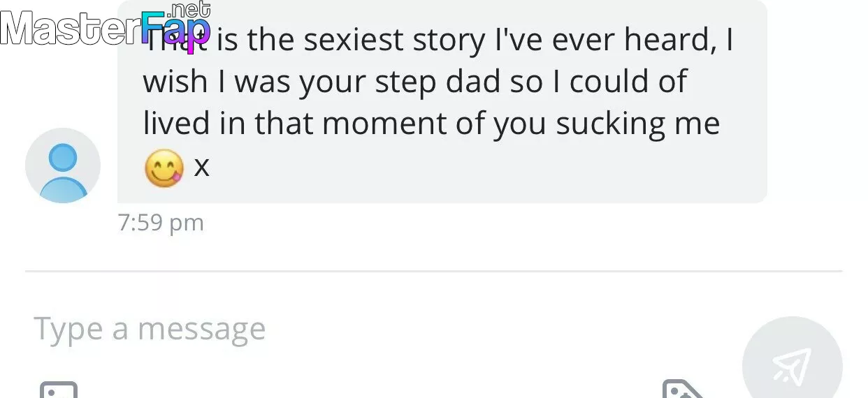Image resolution: width=868 pixels, height=398 pixels.
Task: Click the white "Master" watermark text
Action: click(70, 29)
